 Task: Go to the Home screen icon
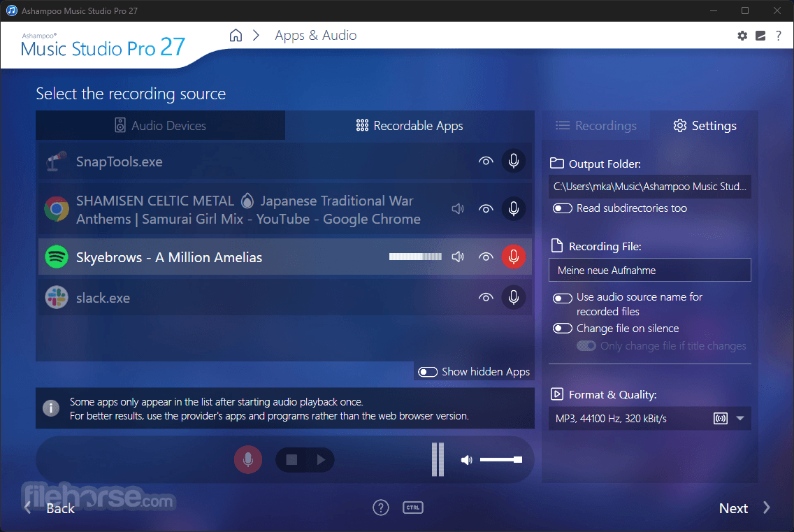236,36
